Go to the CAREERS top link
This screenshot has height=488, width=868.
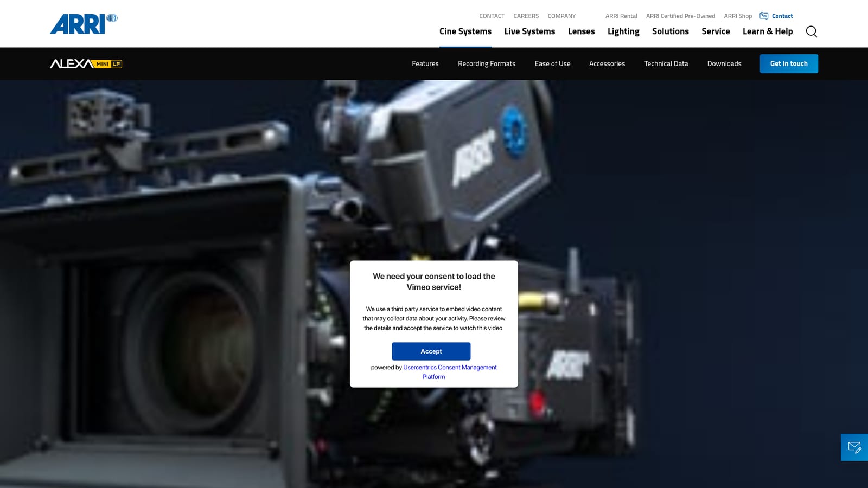(x=526, y=16)
